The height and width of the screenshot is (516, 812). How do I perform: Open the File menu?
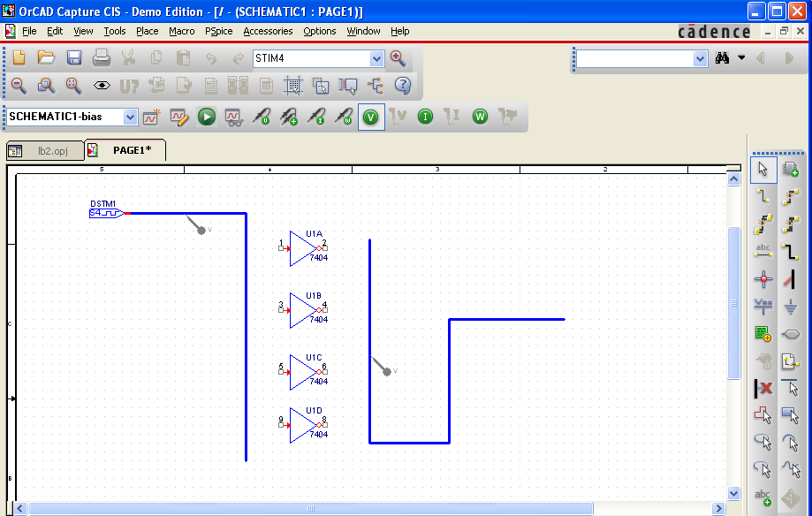29,31
